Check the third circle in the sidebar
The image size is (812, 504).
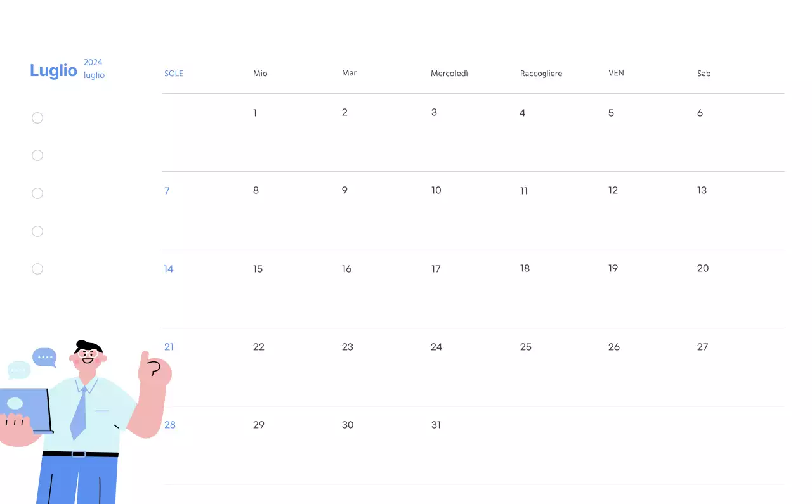click(x=37, y=193)
